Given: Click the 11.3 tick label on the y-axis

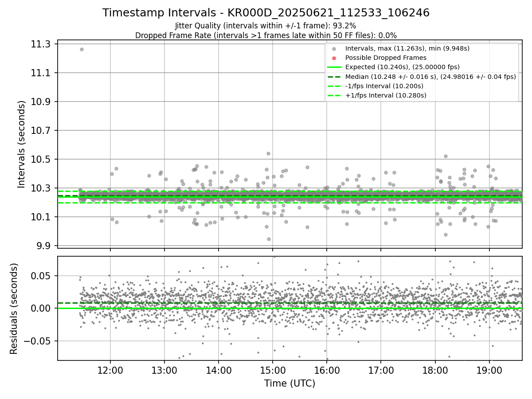Looking at the screenshot, I should tap(41, 44).
